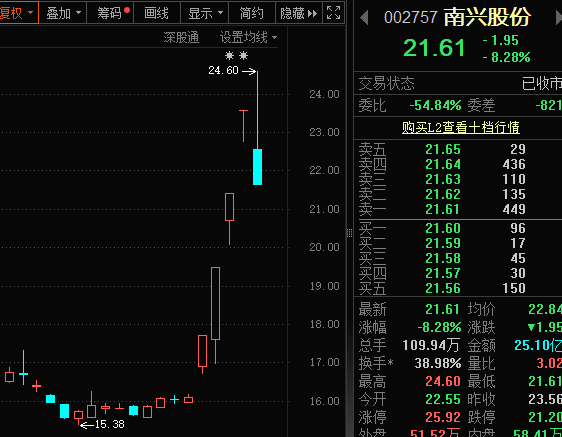Expand the 叠加 overlay dropdown
This screenshot has width=562, height=437.
(63, 13)
